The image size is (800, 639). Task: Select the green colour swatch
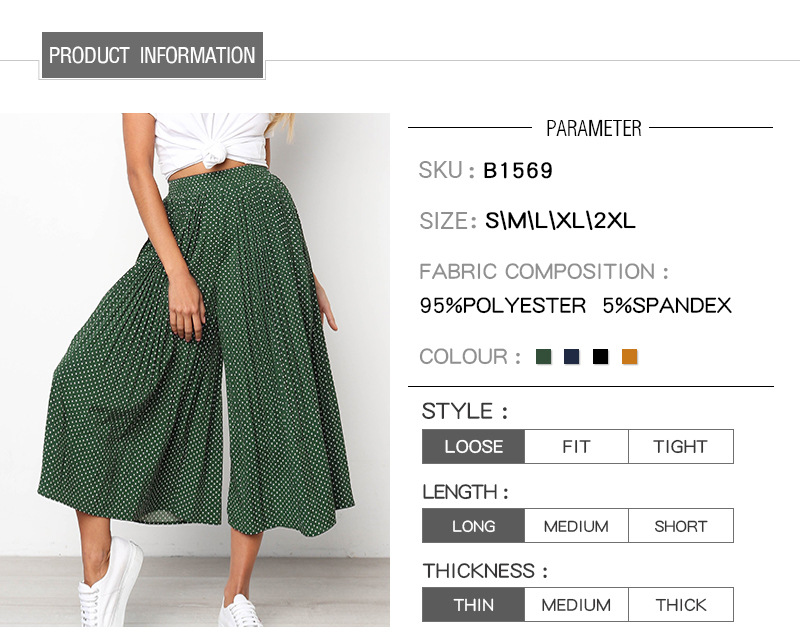click(x=544, y=357)
